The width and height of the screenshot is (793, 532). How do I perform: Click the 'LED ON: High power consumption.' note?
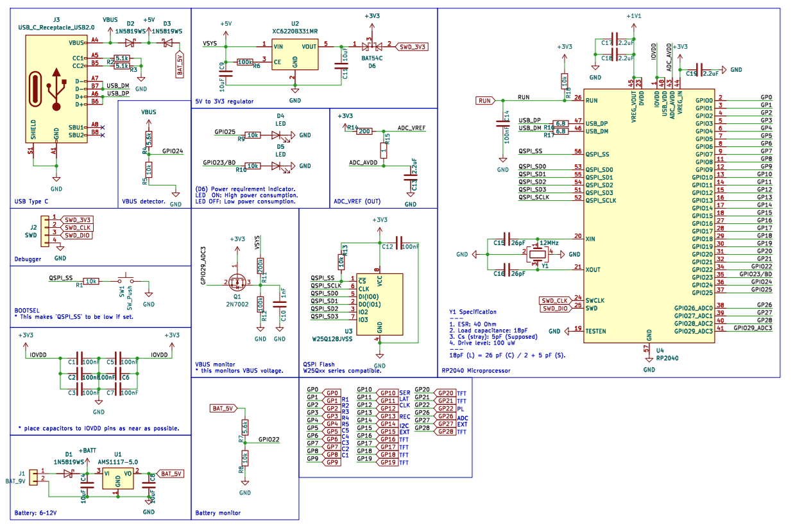click(x=246, y=195)
